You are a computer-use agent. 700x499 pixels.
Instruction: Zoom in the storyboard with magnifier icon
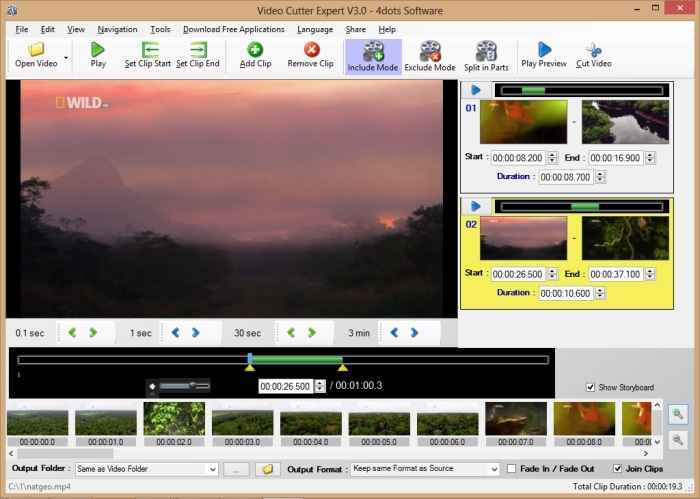coord(678,414)
